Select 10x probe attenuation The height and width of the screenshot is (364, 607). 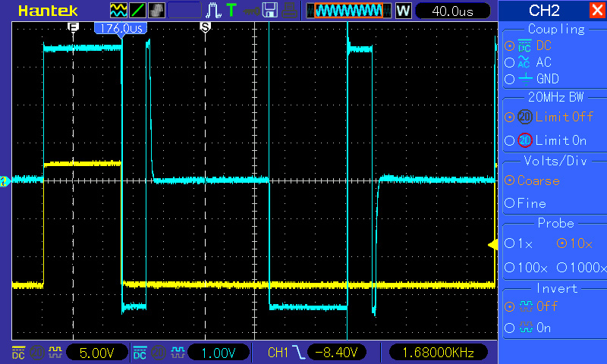(x=574, y=243)
